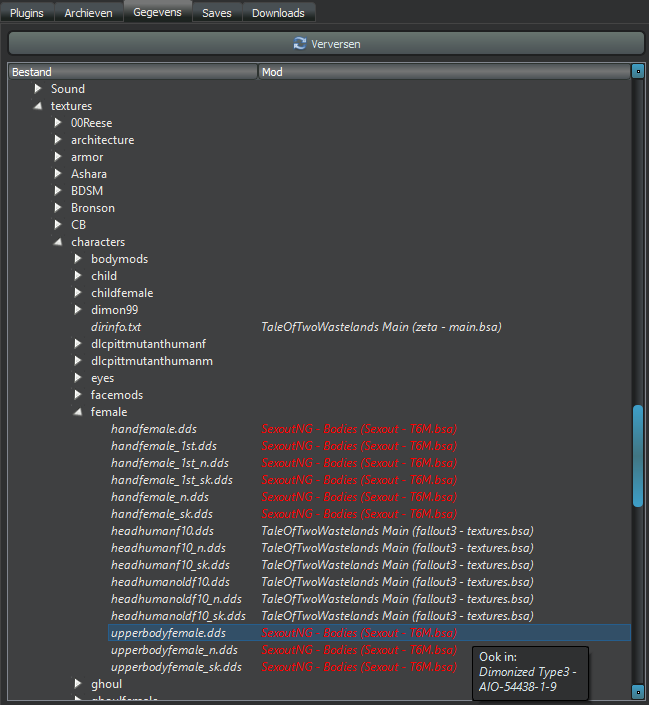Expand the Sound folder
Image resolution: width=649 pixels, height=705 pixels.
38,89
